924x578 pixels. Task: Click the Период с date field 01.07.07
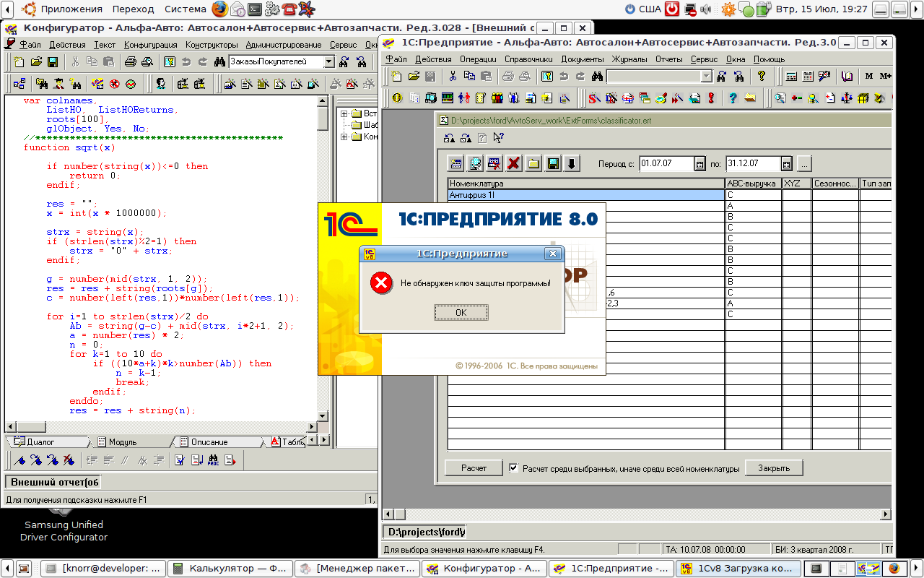pos(667,163)
